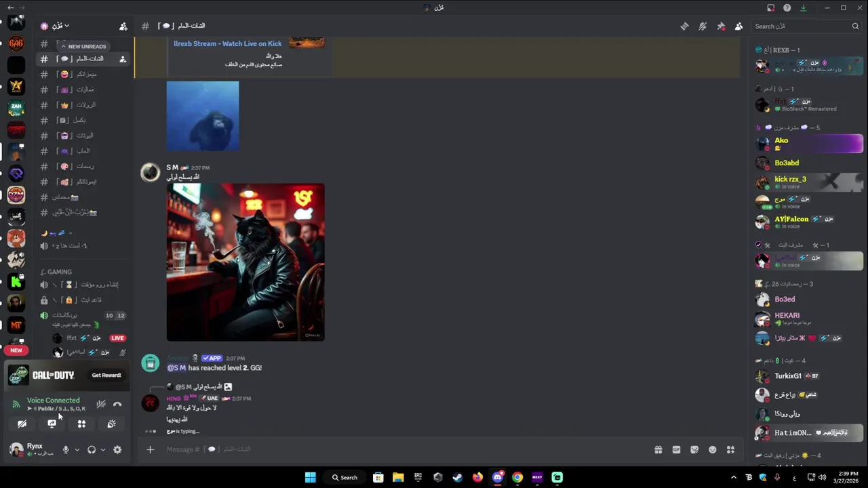Turn on camera in voice panel
Image resolution: width=868 pixels, height=488 pixels.
coord(22,424)
